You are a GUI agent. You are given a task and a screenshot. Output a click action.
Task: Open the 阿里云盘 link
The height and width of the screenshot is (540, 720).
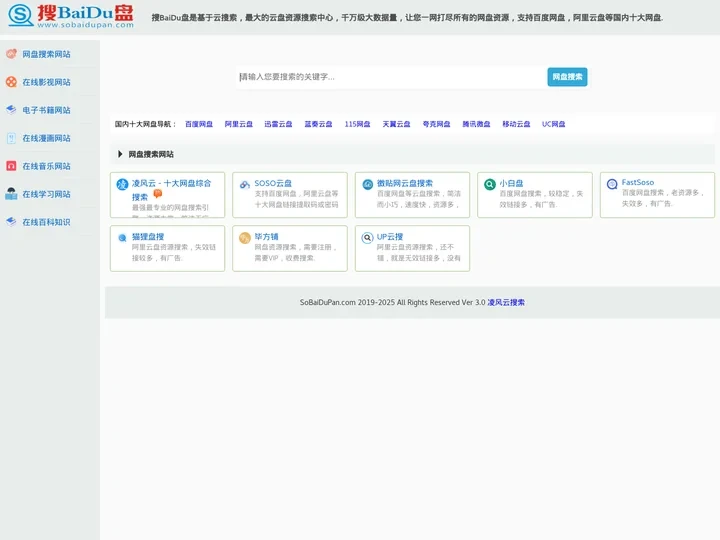(239, 124)
